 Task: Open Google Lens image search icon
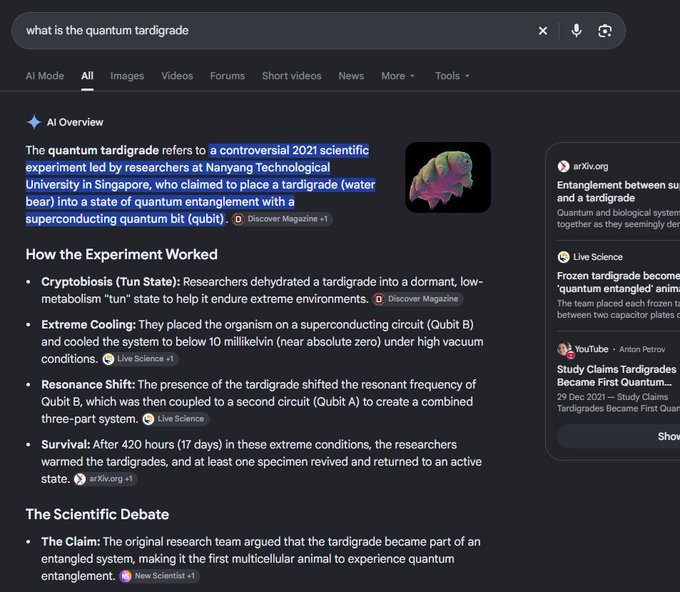tap(605, 31)
